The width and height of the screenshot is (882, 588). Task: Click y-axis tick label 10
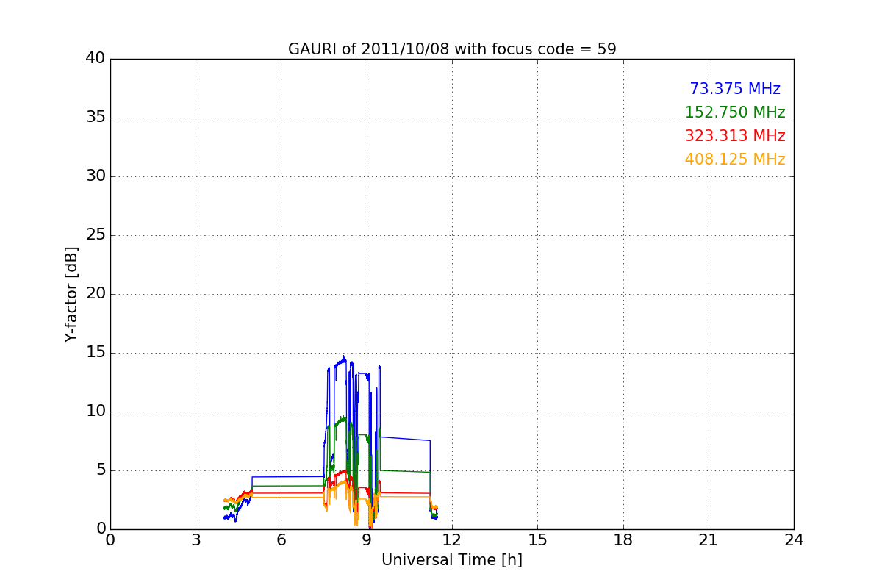[96, 412]
